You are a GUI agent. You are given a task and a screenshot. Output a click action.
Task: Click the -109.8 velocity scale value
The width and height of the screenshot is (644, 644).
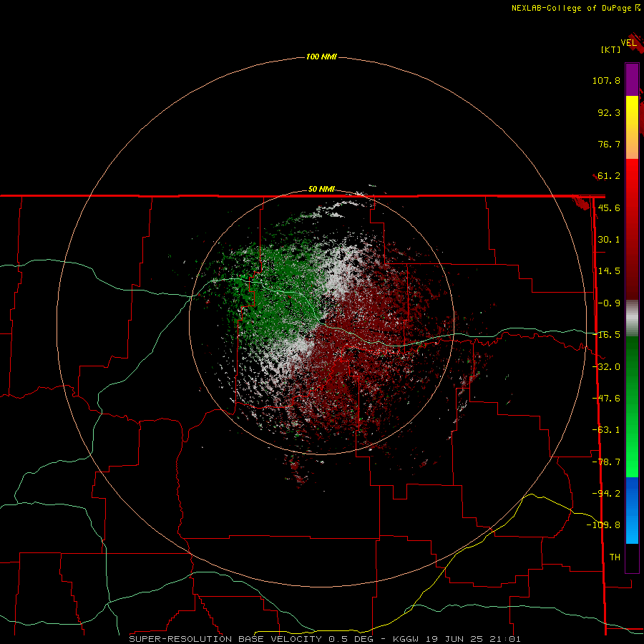pos(603,525)
